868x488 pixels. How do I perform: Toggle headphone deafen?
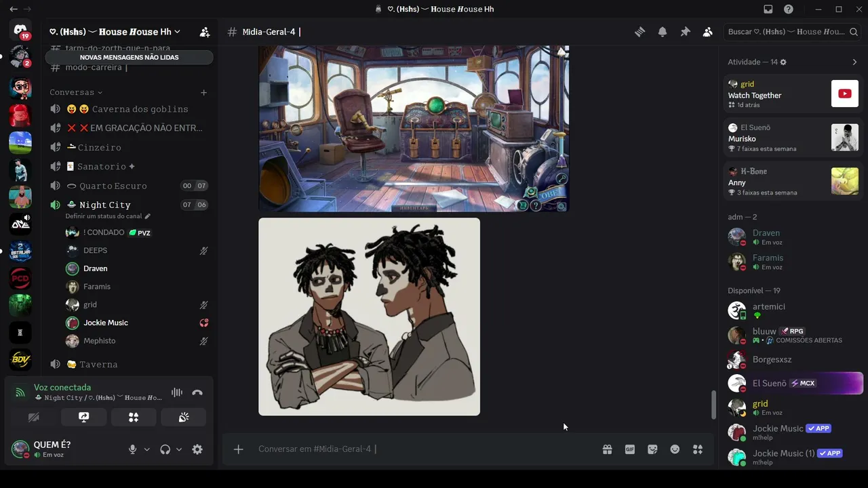pos(165,449)
